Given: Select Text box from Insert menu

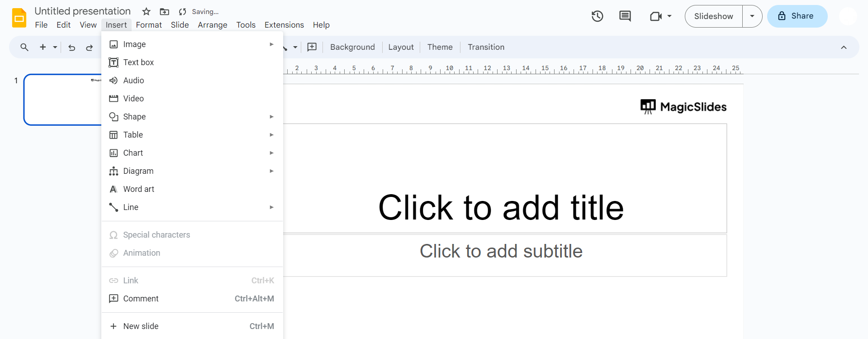Looking at the screenshot, I should [138, 62].
